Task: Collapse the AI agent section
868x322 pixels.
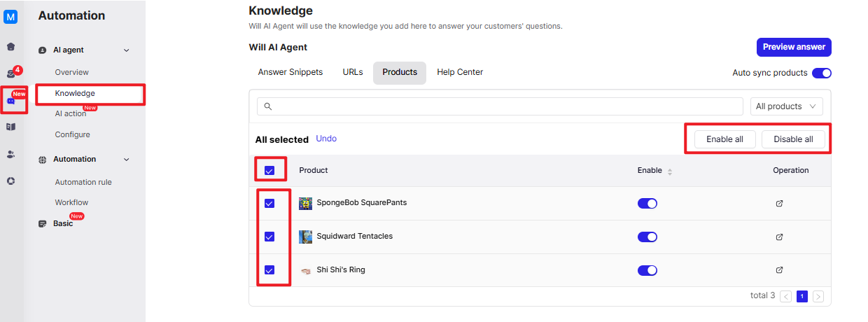Action: coord(127,50)
